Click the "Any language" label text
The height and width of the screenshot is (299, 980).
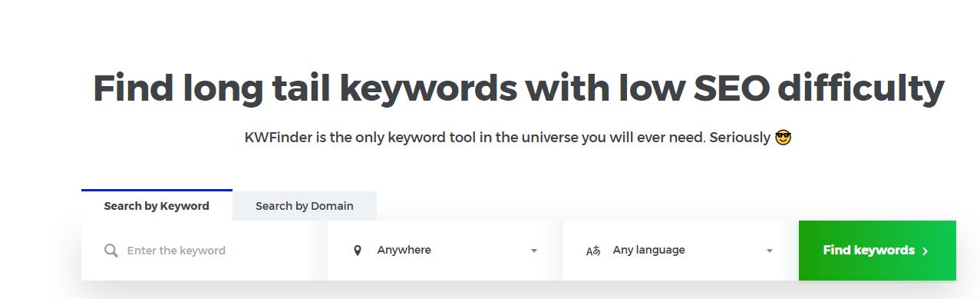pyautogui.click(x=648, y=250)
